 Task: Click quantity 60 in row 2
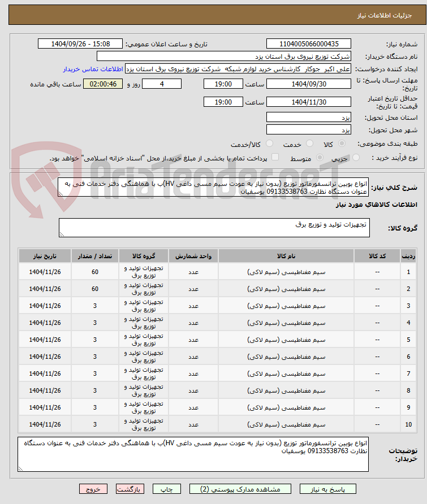[94, 289]
